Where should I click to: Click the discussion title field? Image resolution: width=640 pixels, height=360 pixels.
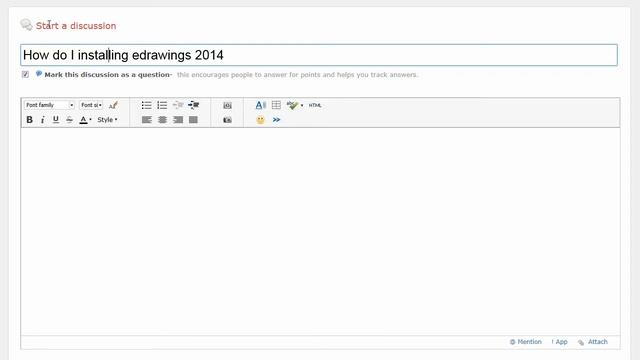pos(319,55)
